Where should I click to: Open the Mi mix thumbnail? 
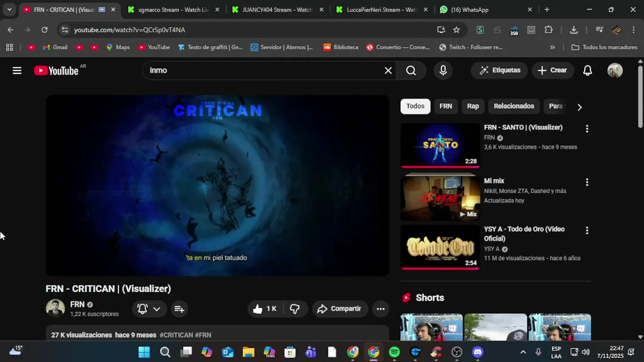tap(440, 198)
